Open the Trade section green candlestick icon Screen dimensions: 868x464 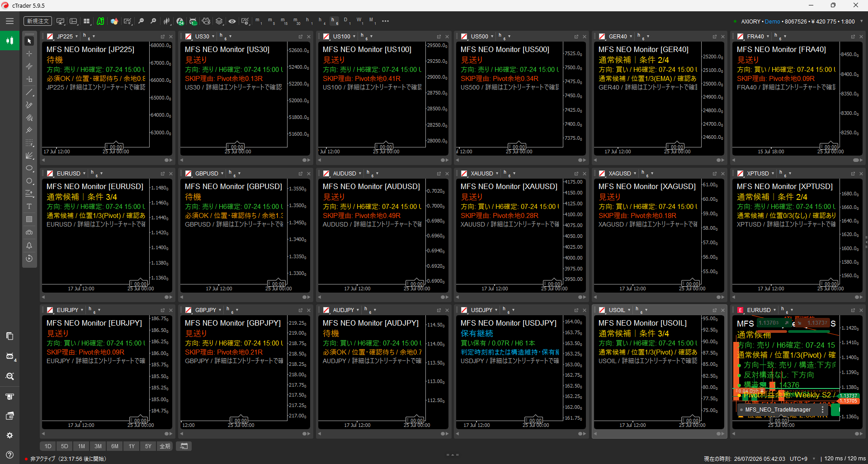pos(9,41)
